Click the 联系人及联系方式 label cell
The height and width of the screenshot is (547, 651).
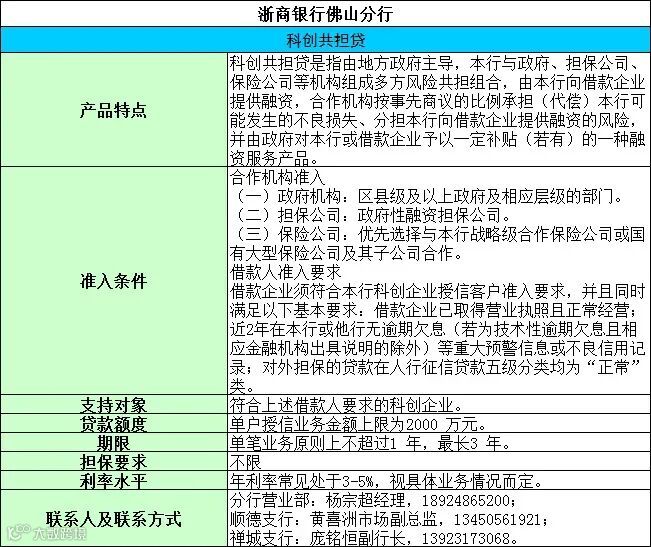click(113, 519)
